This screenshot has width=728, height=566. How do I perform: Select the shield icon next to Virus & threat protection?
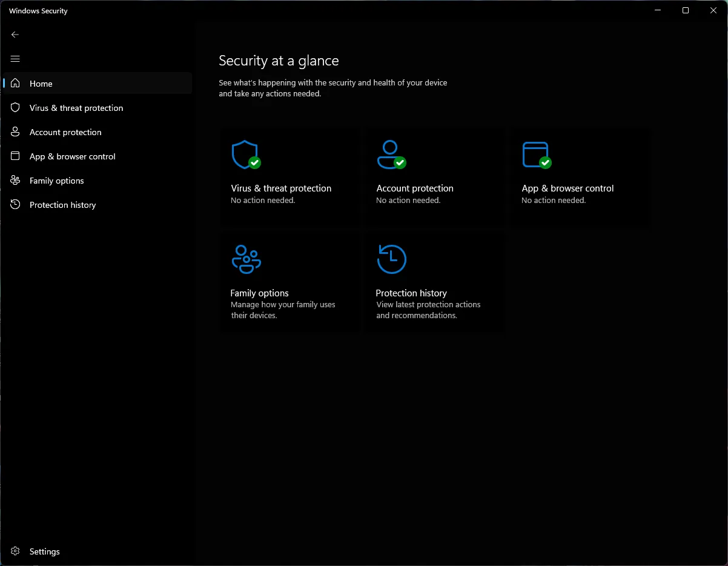click(15, 107)
